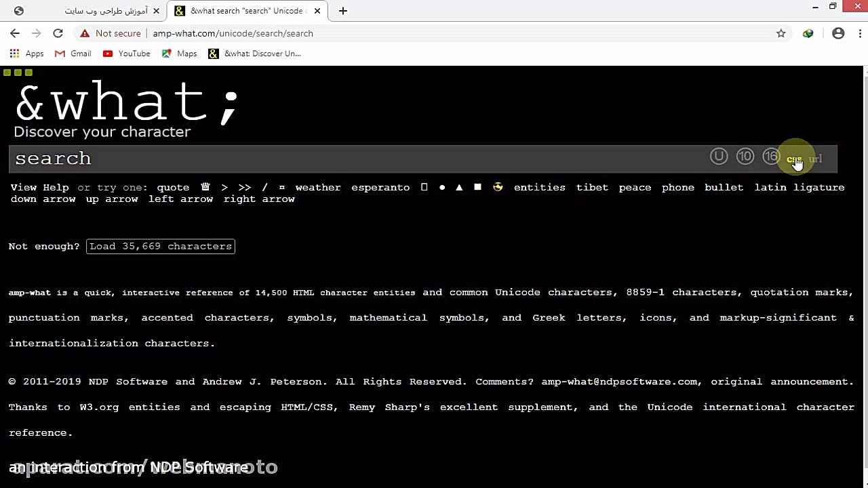Open the Gmail bookmark
The width and height of the screenshot is (868, 488).
[73, 54]
